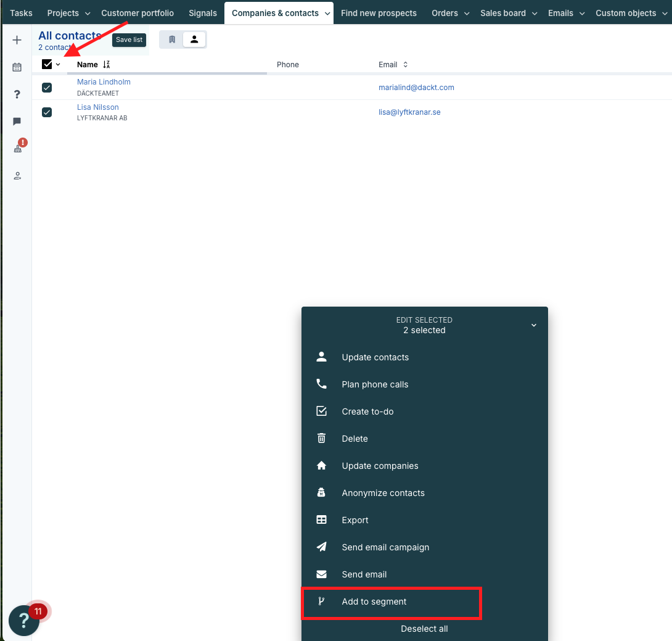Open the Customer portfolio tab
672x641 pixels.
[137, 13]
